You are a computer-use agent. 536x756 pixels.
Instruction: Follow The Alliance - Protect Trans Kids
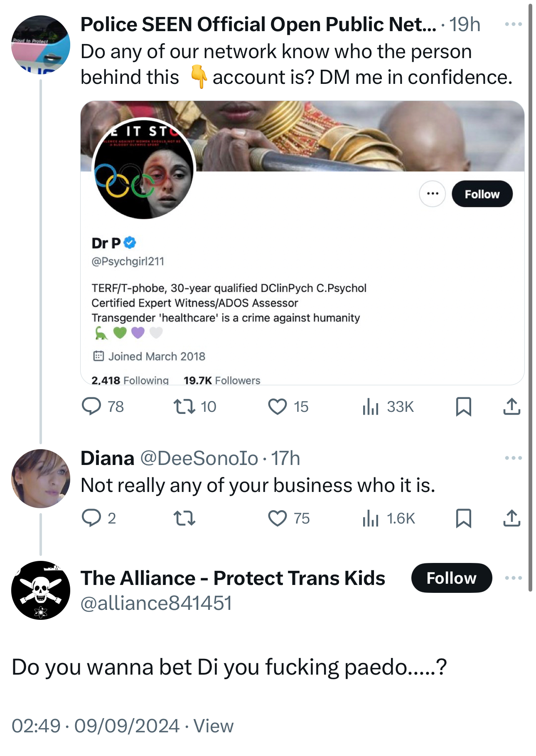click(451, 578)
